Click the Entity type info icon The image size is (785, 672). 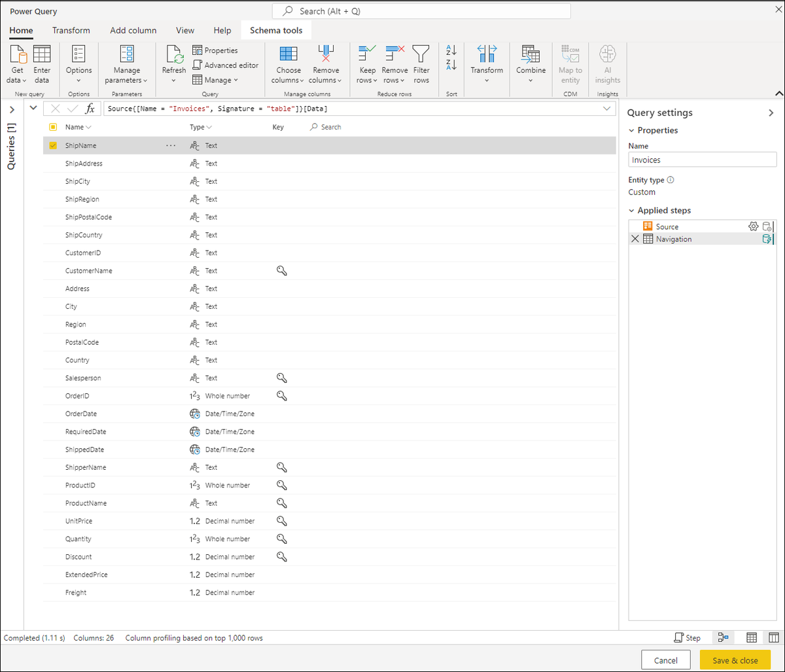pos(671,180)
